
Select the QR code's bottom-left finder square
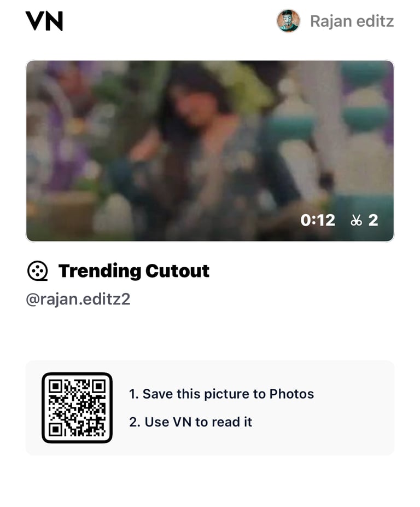pos(55,430)
